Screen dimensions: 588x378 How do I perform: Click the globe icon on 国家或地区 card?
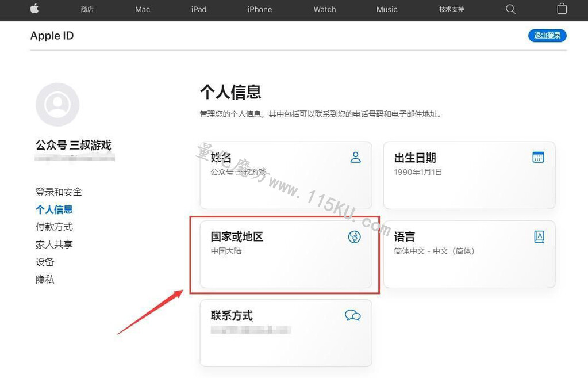coord(355,237)
